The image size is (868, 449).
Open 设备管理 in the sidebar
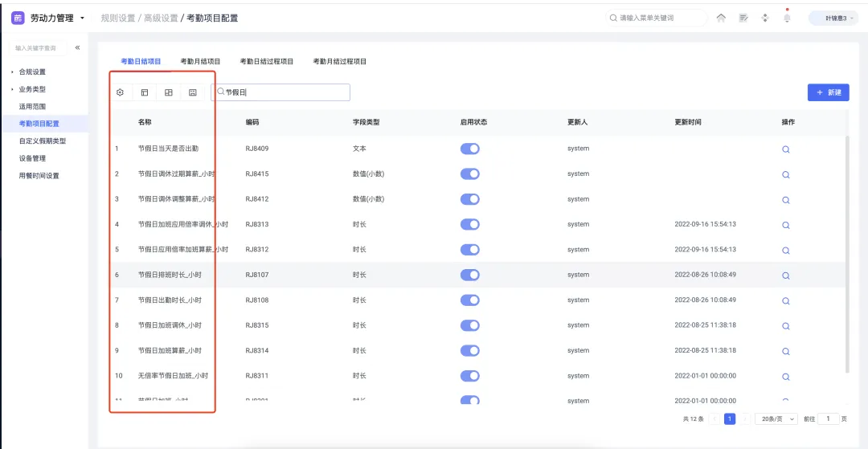[x=32, y=158]
